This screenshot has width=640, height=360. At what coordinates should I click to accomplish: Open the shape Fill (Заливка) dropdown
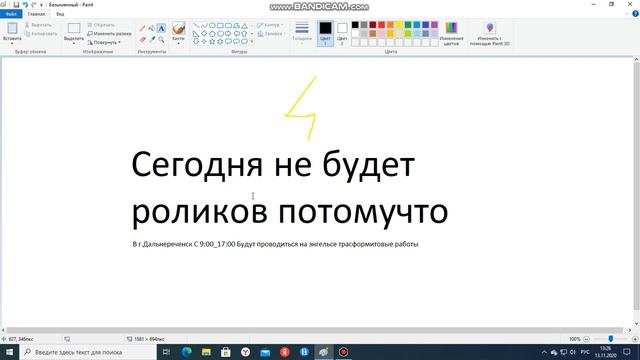point(271,34)
